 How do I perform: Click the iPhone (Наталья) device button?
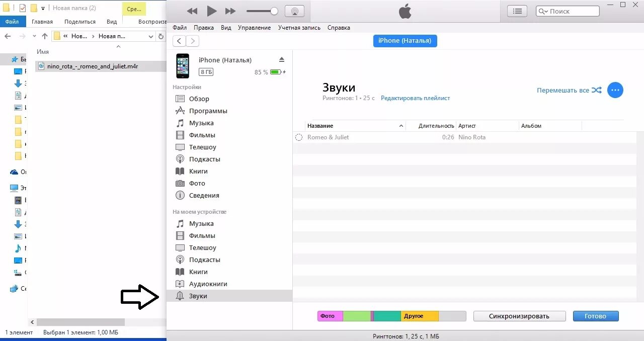405,41
